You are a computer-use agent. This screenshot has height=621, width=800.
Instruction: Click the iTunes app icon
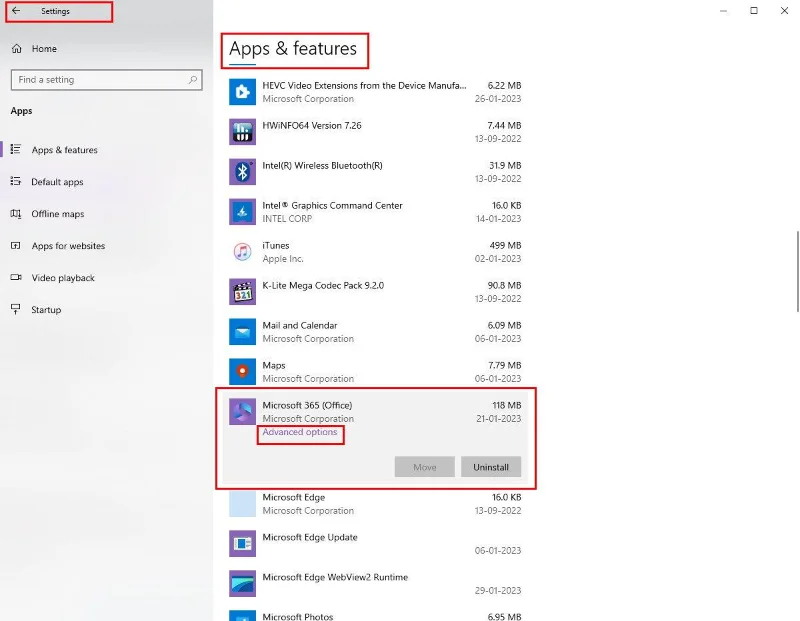click(x=242, y=252)
